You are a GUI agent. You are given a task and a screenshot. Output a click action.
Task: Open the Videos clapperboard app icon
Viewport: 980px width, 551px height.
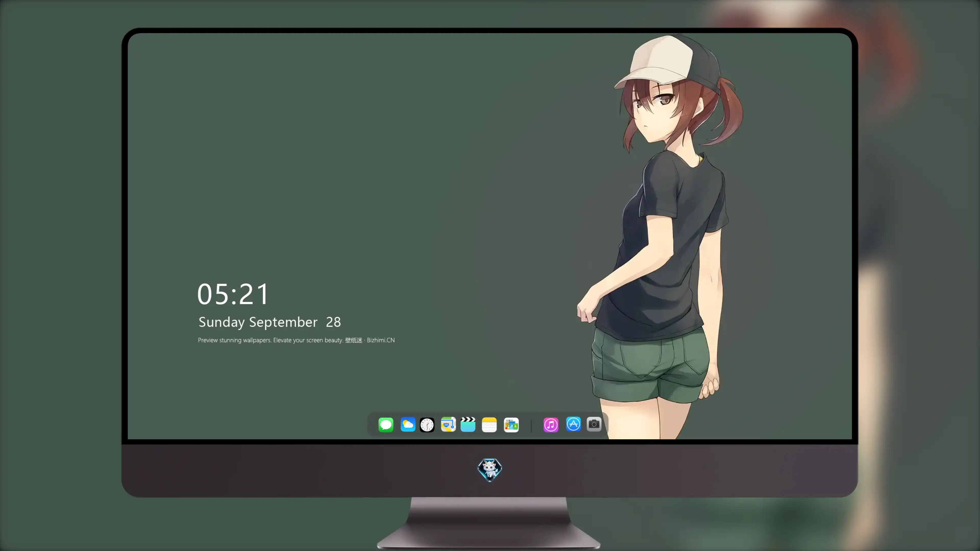468,424
